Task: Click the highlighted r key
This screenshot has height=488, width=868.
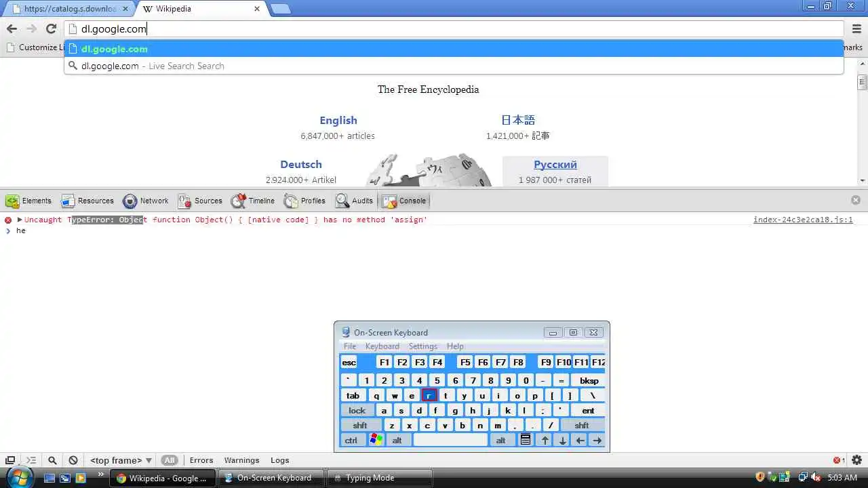Action: point(429,396)
